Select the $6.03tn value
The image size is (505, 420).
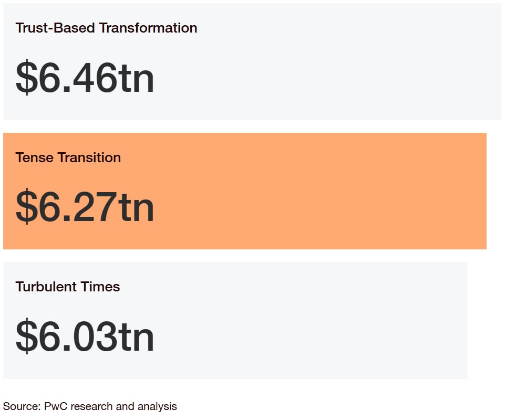click(85, 336)
